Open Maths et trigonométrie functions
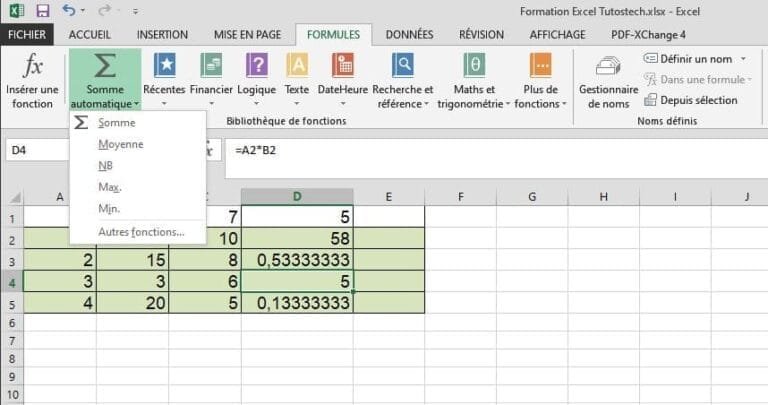 click(474, 81)
